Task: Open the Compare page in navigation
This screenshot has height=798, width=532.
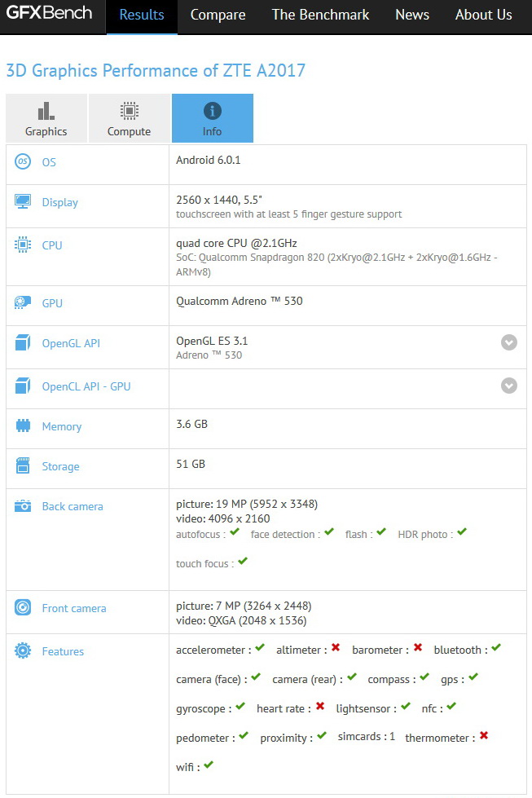Action: [x=218, y=15]
